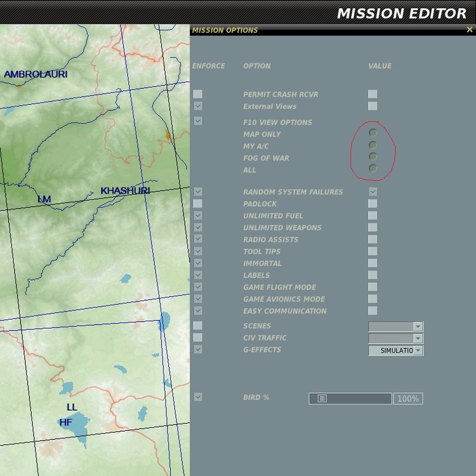Image resolution: width=476 pixels, height=476 pixels.
Task: Enable Tool Tips value checkbox
Action: coord(373,251)
